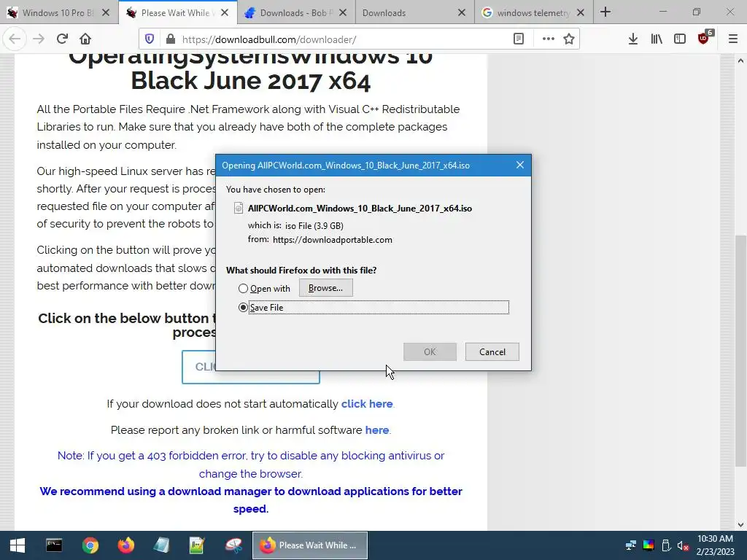Launch Firefox pinned taskbar icon
Viewport: 747px width, 560px height.
125,545
